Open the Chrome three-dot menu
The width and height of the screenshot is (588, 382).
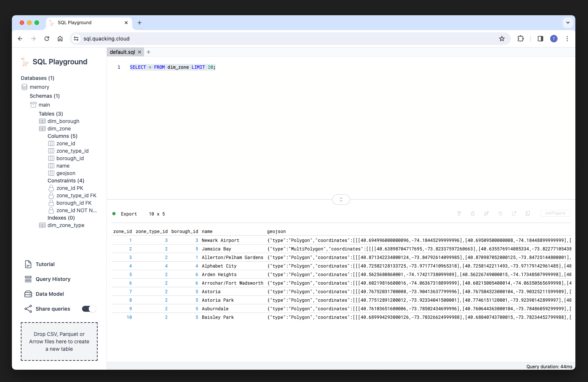pyautogui.click(x=567, y=39)
